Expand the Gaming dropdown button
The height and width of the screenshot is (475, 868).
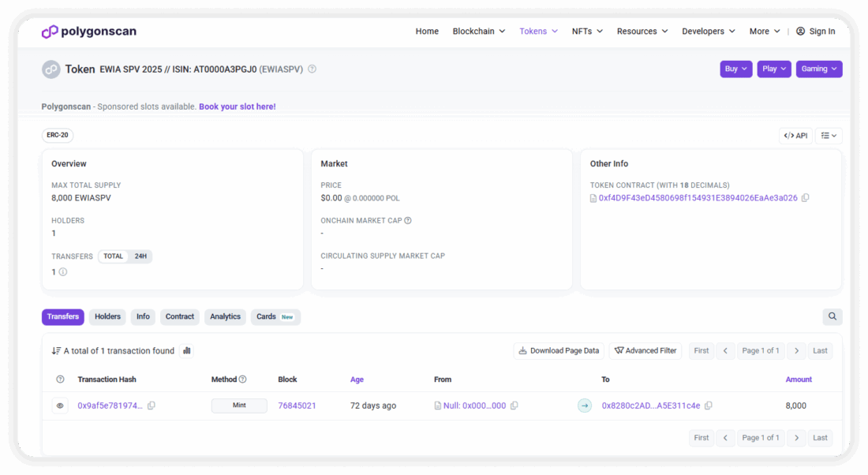click(x=818, y=69)
